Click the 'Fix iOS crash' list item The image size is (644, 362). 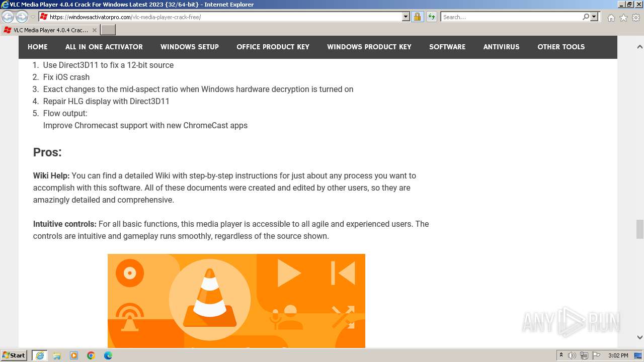[x=66, y=77]
